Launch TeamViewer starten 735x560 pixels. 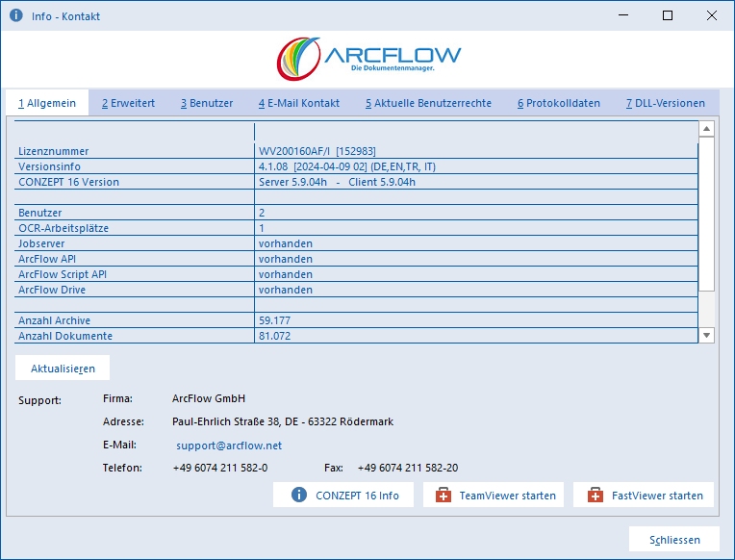click(x=494, y=495)
